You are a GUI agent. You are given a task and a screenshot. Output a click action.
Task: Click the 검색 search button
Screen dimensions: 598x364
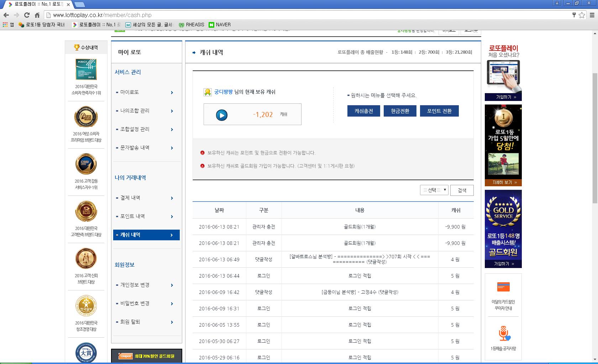462,190
